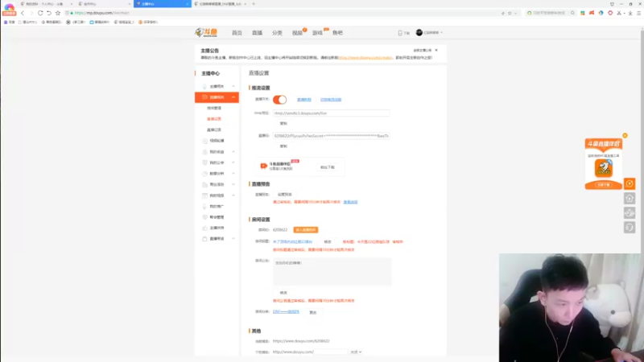Click the bookmark star at the right end of the address bar
This screenshot has width=644, height=362.
coord(510,13)
